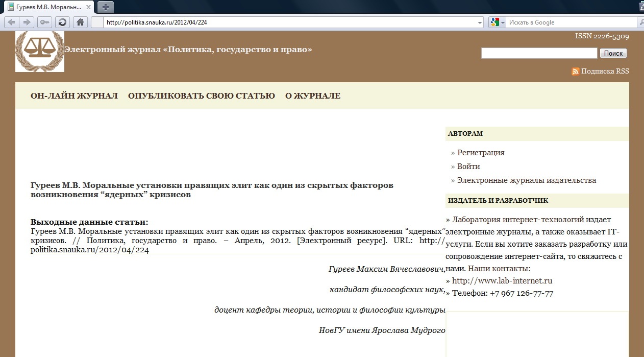Click author name Гуреев Максим Вячеславович
Viewport: 644px width, 357px height.
click(387, 269)
